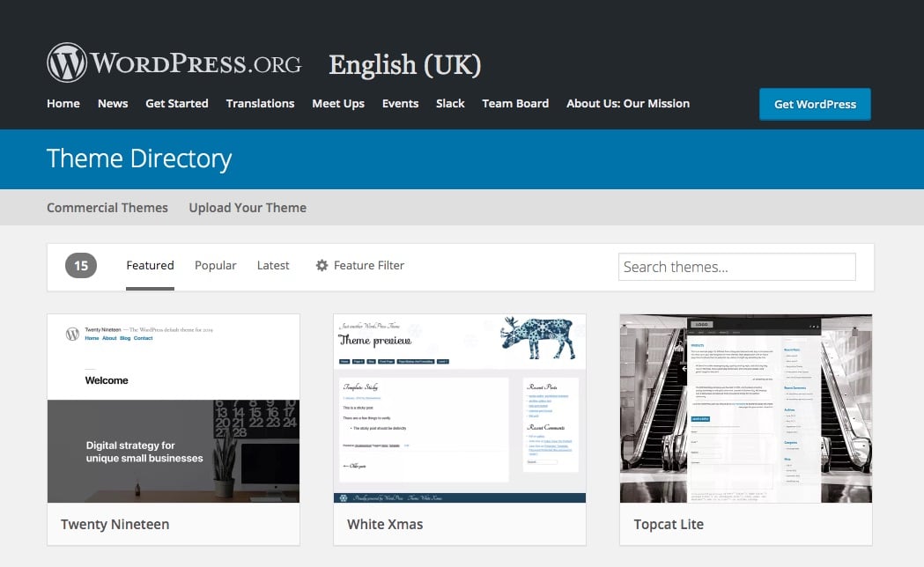
Task: Change language from English (UK)
Action: 404,65
